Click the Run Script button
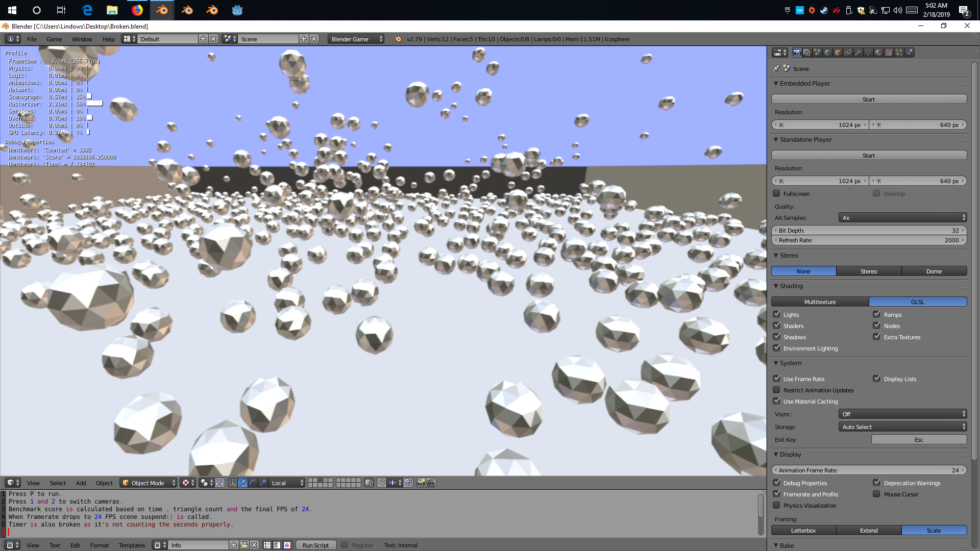 click(x=315, y=544)
